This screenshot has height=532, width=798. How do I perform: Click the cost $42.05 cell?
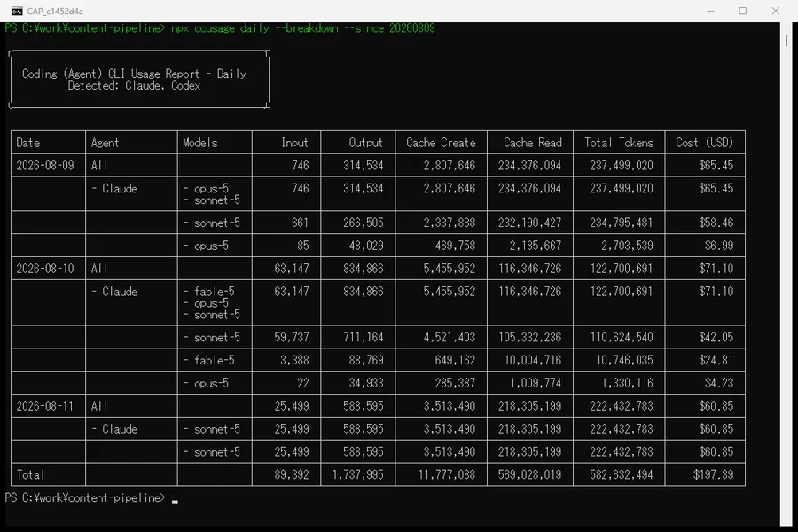pyautogui.click(x=716, y=338)
